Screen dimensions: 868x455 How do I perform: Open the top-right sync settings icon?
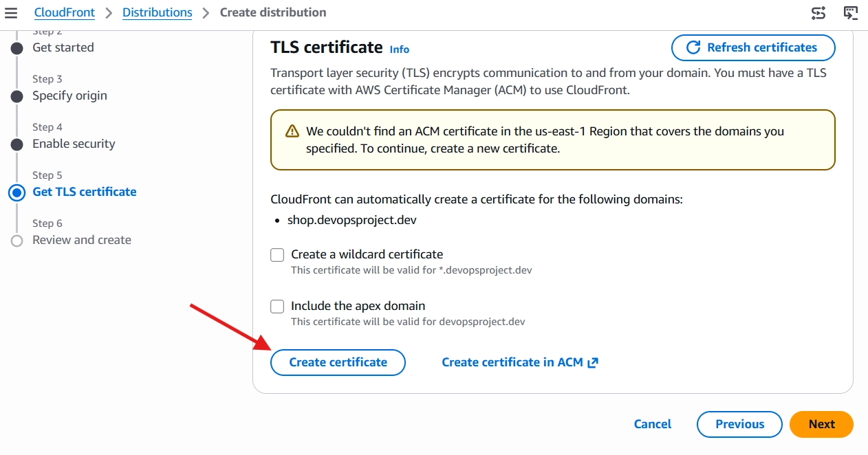[x=818, y=12]
